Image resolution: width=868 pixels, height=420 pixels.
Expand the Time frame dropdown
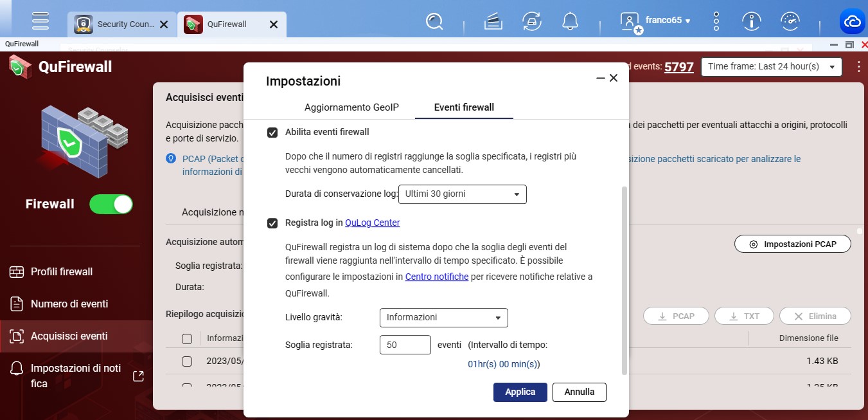[x=771, y=67]
